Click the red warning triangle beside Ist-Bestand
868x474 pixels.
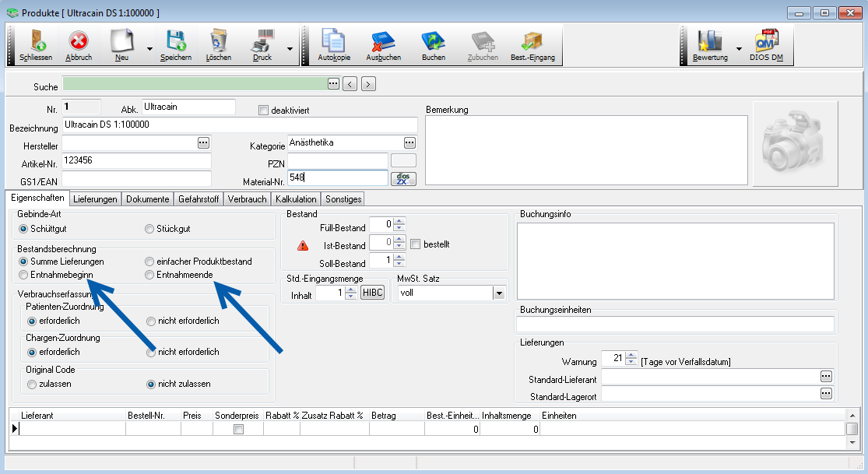coord(303,245)
